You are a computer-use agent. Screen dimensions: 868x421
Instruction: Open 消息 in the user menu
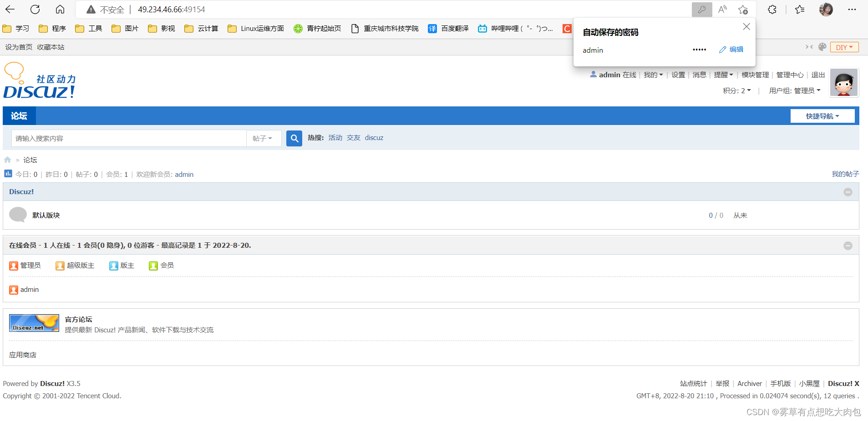(699, 75)
